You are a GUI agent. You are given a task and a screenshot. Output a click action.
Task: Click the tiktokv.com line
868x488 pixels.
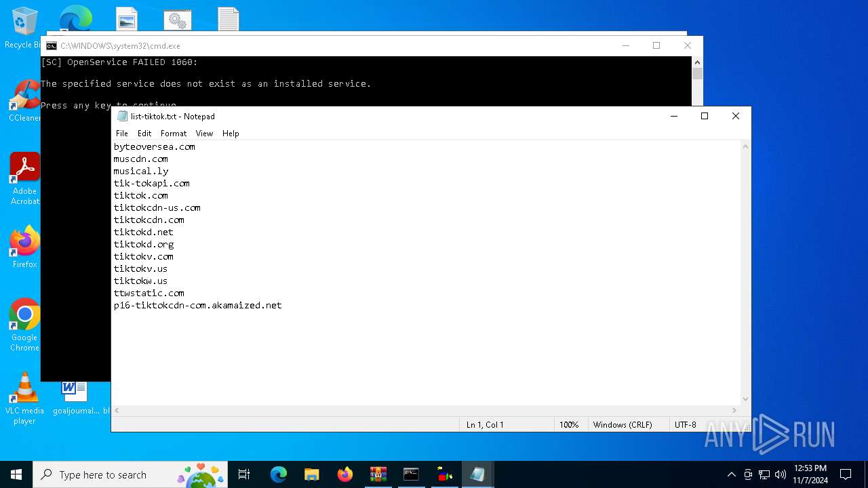(x=144, y=256)
